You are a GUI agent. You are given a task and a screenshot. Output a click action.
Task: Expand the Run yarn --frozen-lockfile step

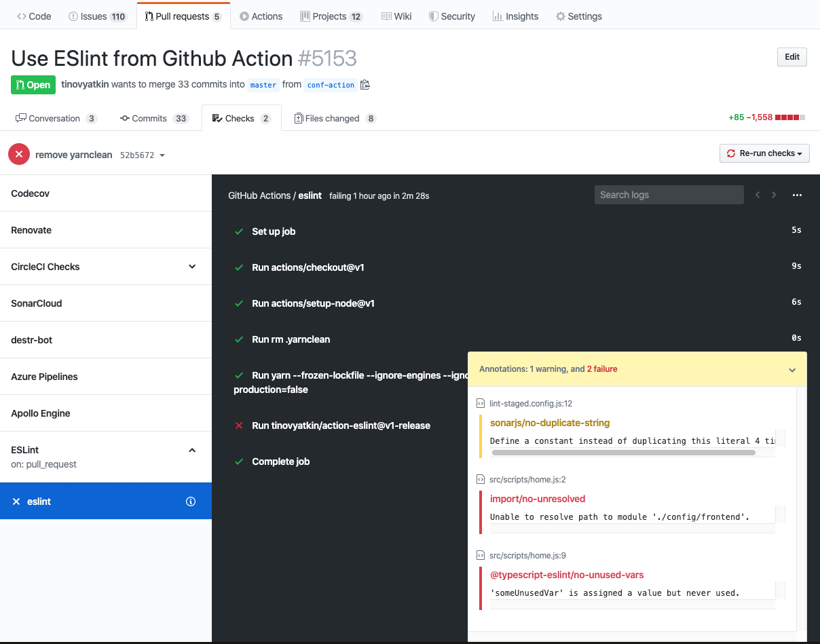[x=350, y=382]
